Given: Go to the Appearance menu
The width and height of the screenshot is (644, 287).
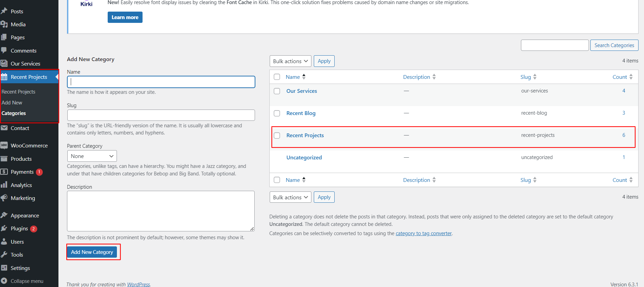Looking at the screenshot, I should point(25,215).
